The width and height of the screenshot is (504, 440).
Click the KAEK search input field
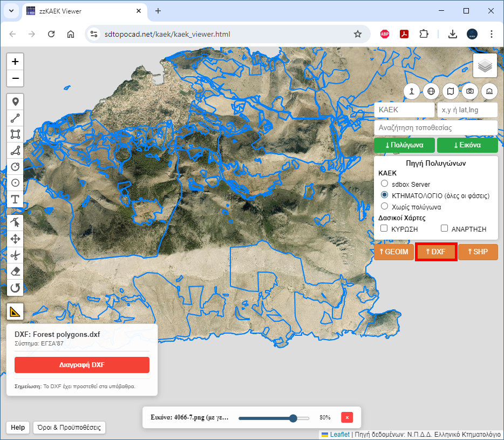click(x=404, y=110)
